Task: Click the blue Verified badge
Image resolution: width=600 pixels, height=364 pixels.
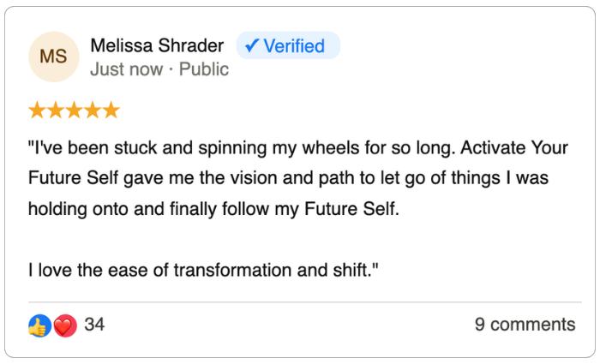Action: (288, 46)
